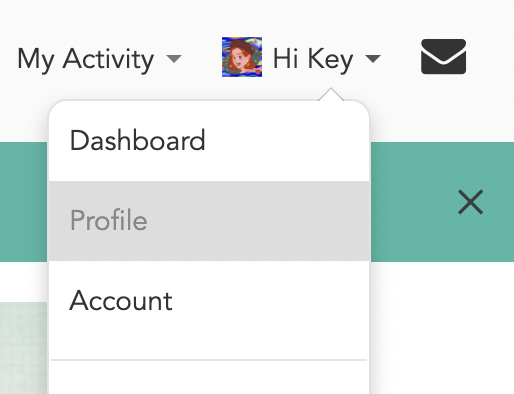The image size is (514, 394).
Task: Dismiss the teal banner with the X icon
Action: point(470,202)
